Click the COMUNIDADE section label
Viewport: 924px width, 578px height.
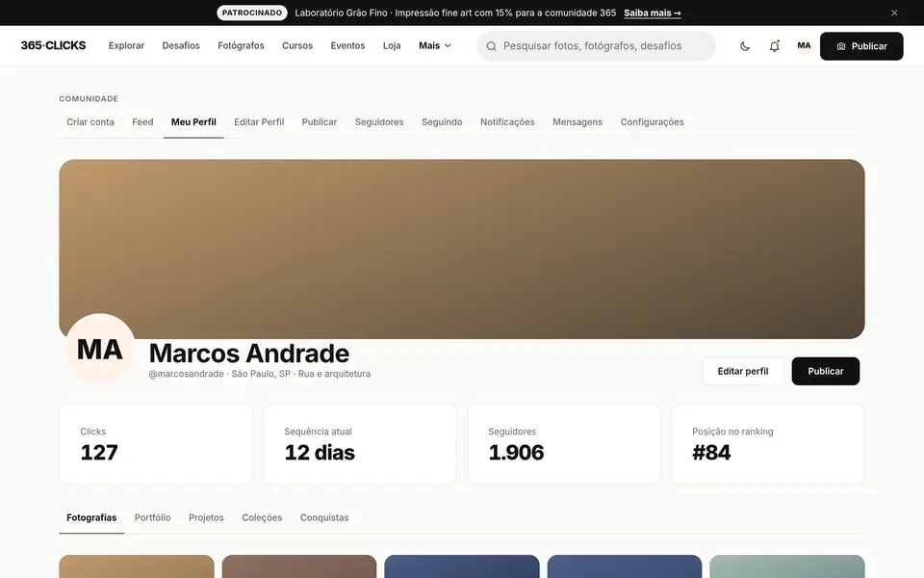click(89, 98)
